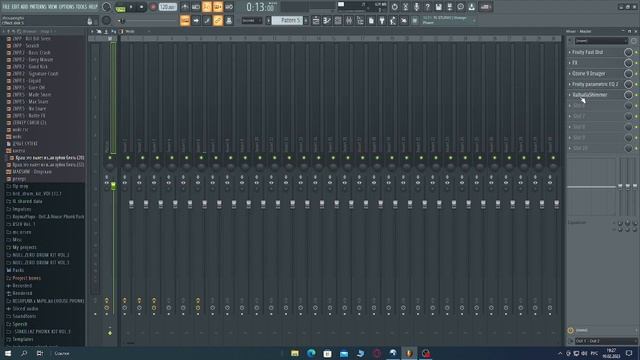Toggle pattern/song mode button
Viewport: 640px width, 360px height.
pos(120,7)
